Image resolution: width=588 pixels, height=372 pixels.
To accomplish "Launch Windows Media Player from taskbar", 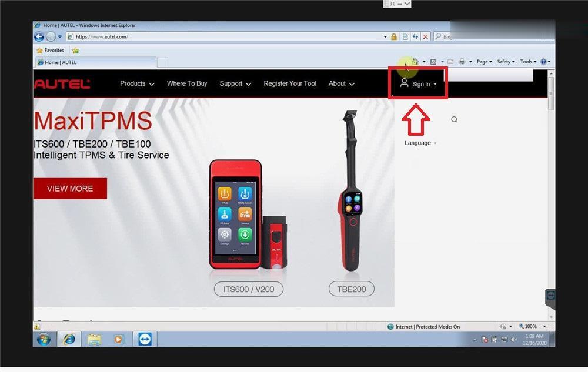I will point(119,340).
